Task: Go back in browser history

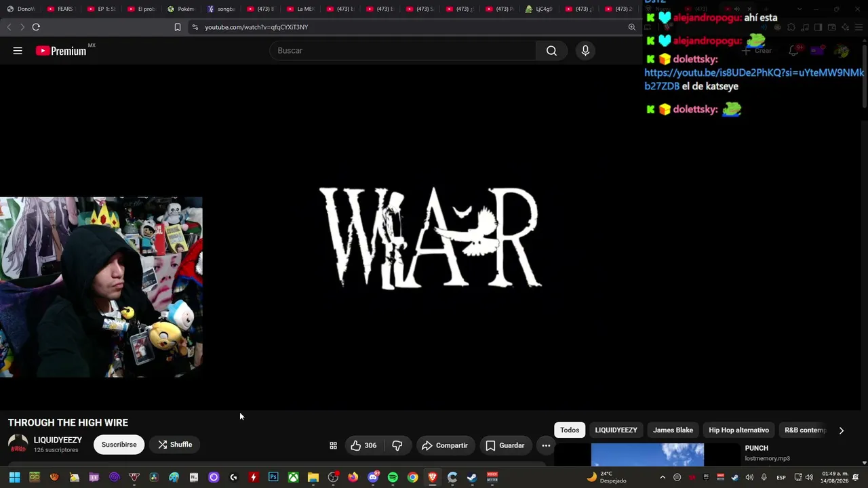Action: tap(9, 27)
